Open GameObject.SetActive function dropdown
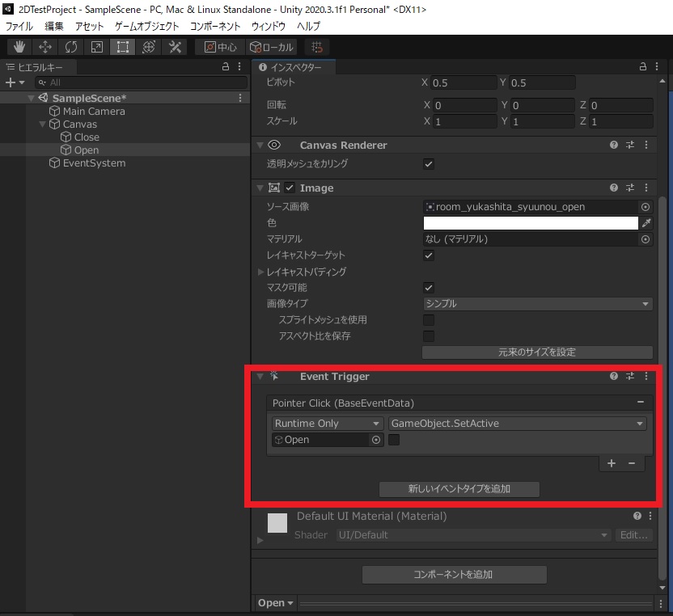This screenshot has height=616, width=673. [517, 424]
